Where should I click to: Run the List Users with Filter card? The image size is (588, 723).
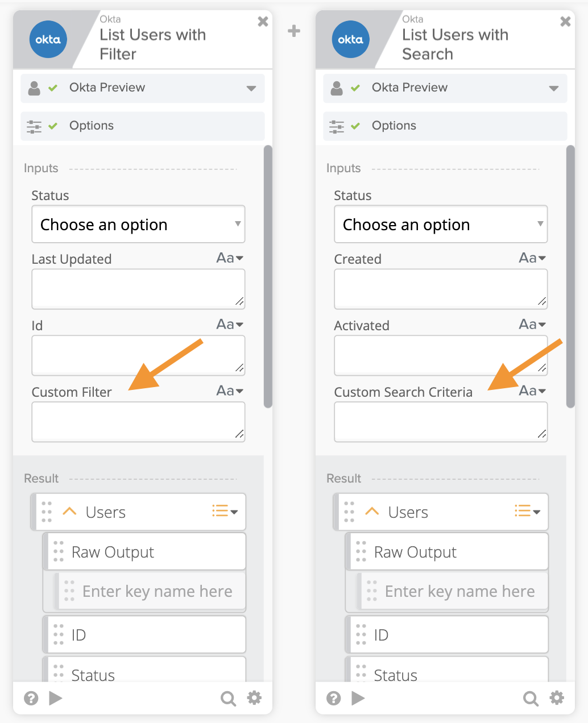56,698
